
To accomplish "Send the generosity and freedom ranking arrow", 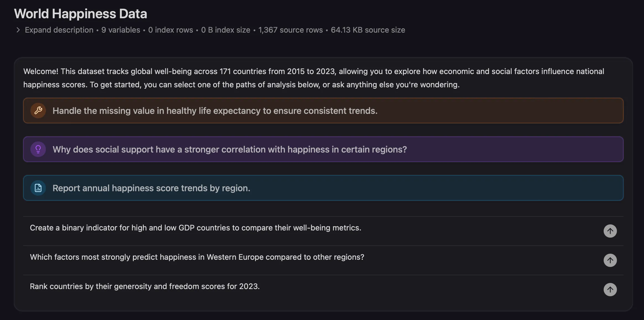I will pyautogui.click(x=610, y=290).
